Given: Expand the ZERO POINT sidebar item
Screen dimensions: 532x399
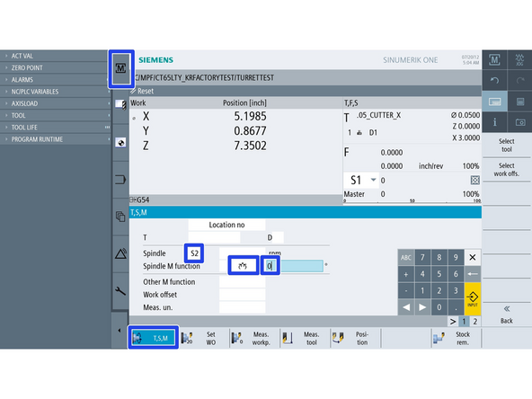Looking at the screenshot, I should 55,68.
